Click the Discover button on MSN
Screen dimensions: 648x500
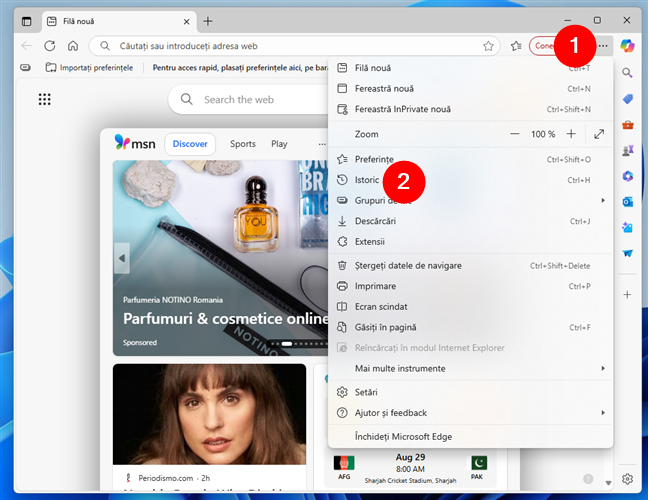190,143
